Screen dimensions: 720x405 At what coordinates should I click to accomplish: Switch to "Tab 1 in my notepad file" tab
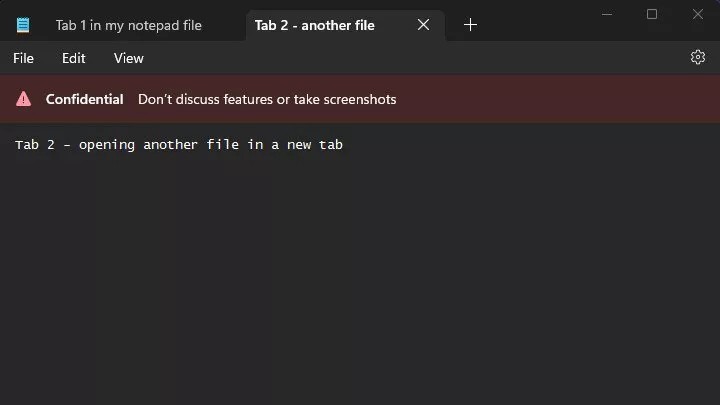(x=128, y=25)
